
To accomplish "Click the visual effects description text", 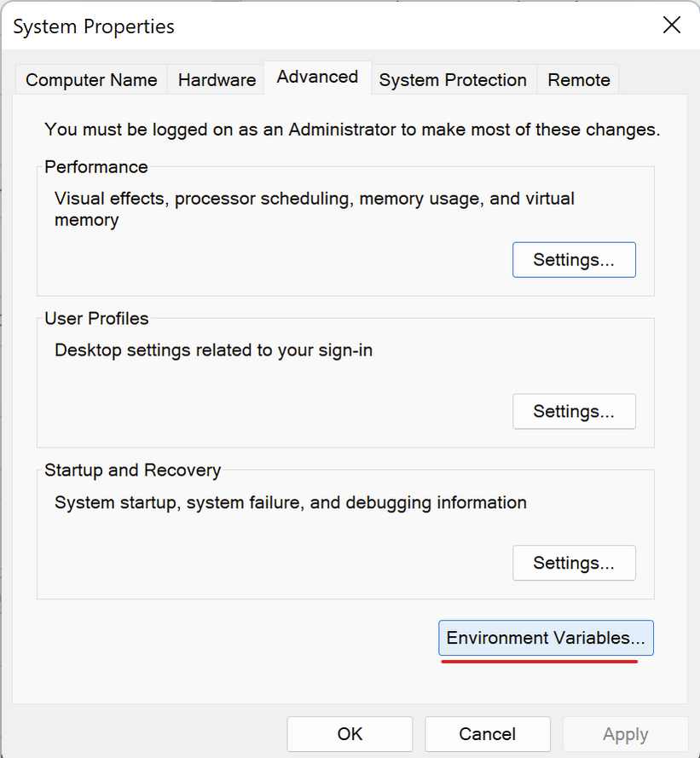I will [315, 209].
